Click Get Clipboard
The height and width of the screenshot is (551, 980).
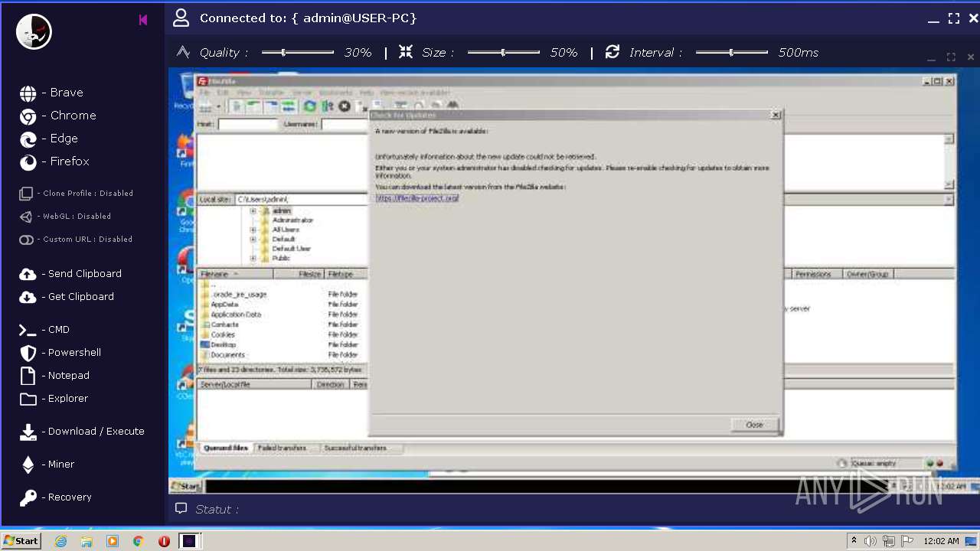(x=67, y=297)
